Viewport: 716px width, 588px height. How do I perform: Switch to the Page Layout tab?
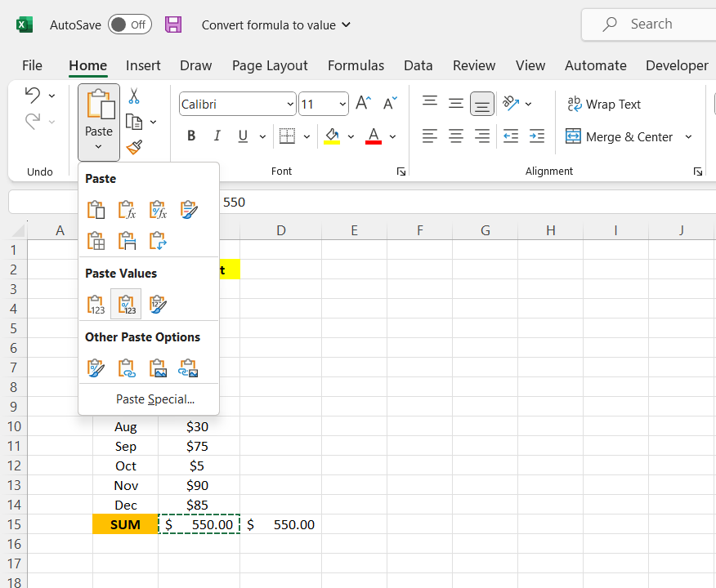pyautogui.click(x=270, y=65)
